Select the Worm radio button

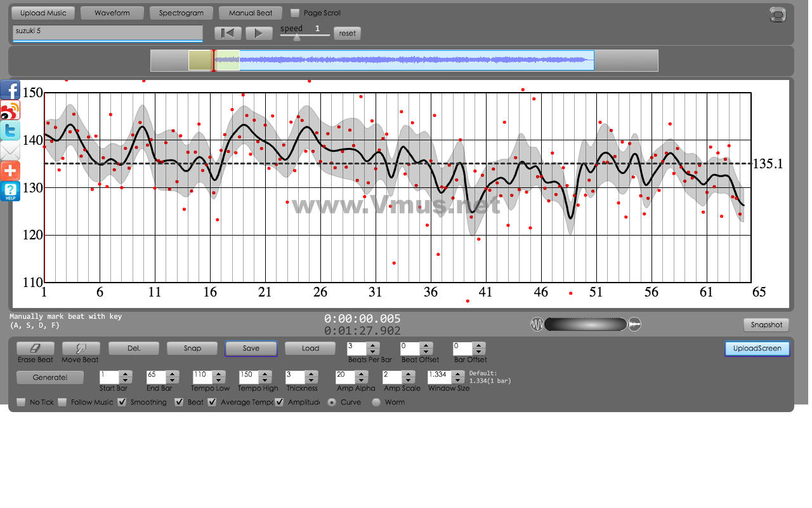coord(376,402)
